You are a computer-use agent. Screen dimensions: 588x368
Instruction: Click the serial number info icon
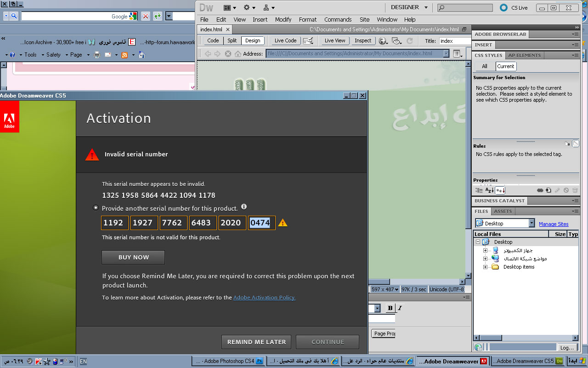click(x=244, y=207)
